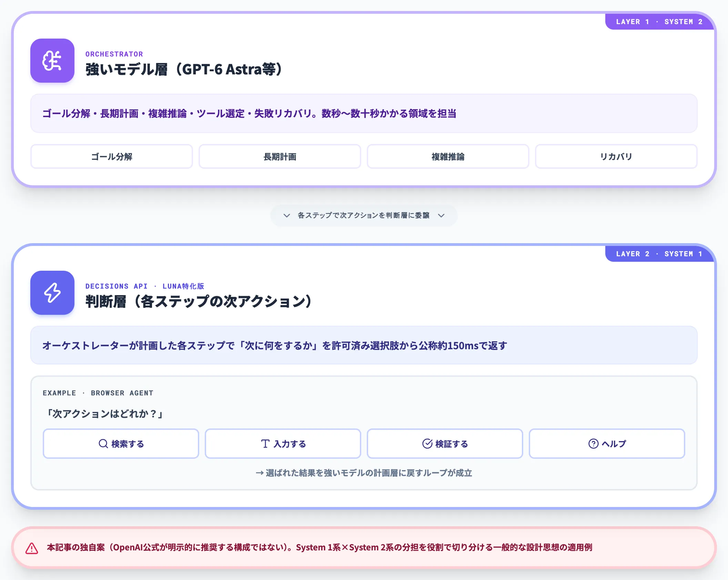
Task: Click the text T icon in 入力する
Action: coord(265,444)
